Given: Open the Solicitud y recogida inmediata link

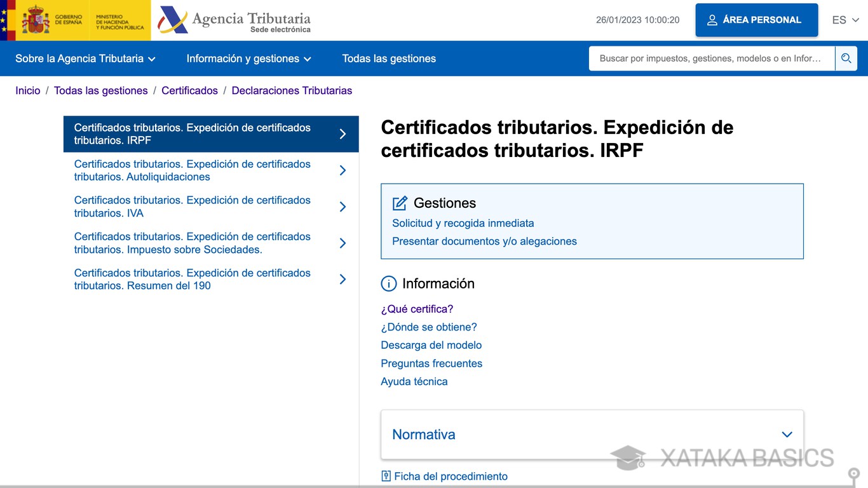Looking at the screenshot, I should [x=463, y=223].
